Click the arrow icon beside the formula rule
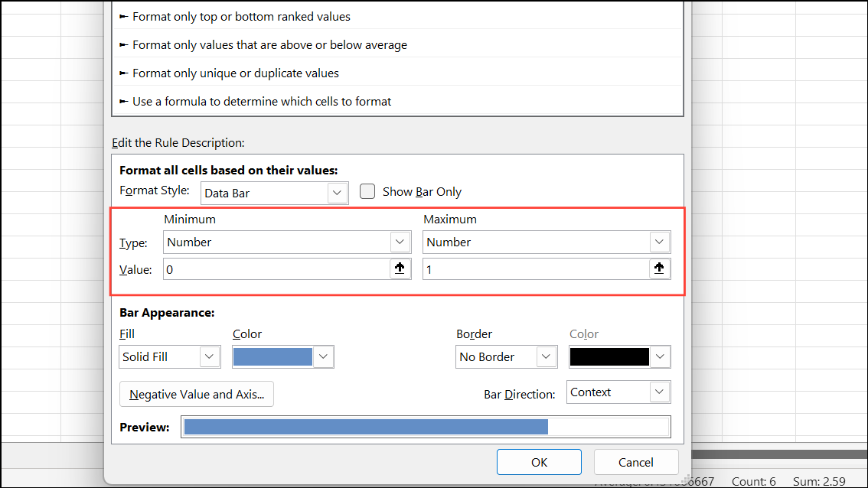 point(125,101)
